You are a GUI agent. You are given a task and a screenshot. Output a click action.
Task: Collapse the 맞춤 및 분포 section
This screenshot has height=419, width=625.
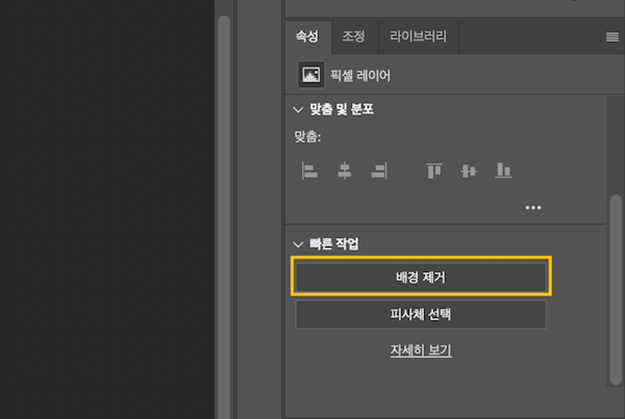click(x=298, y=110)
